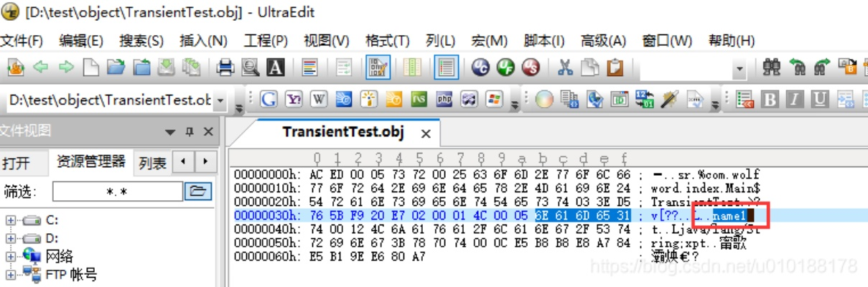Switch to the 打开 panel tab
This screenshot has width=868, height=287.
coord(17,163)
